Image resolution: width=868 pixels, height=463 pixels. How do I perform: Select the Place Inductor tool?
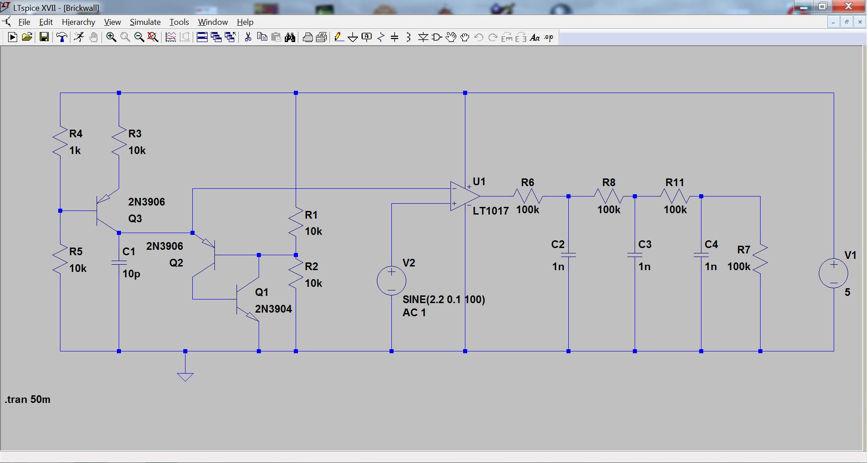(408, 37)
